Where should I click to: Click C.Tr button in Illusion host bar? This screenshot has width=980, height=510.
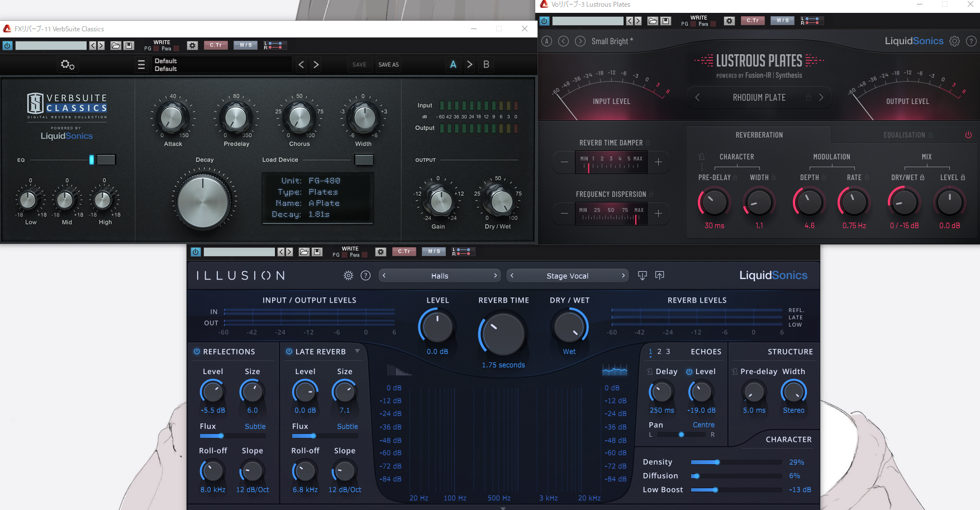click(404, 252)
